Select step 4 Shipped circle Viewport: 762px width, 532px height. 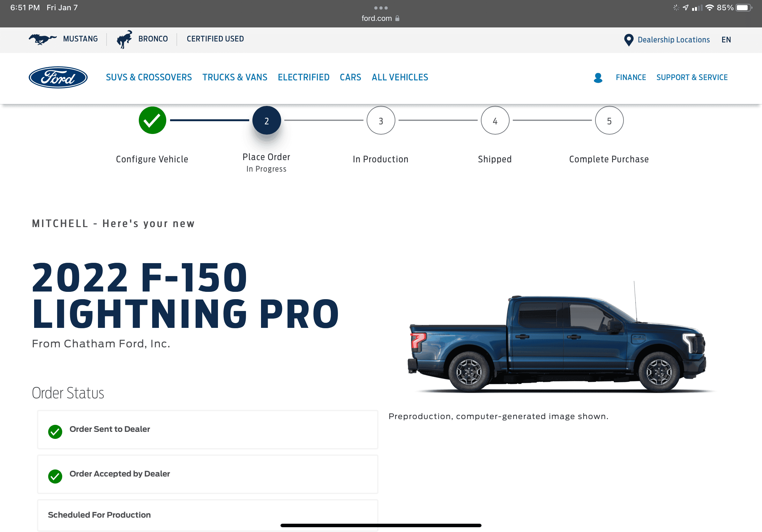(495, 120)
